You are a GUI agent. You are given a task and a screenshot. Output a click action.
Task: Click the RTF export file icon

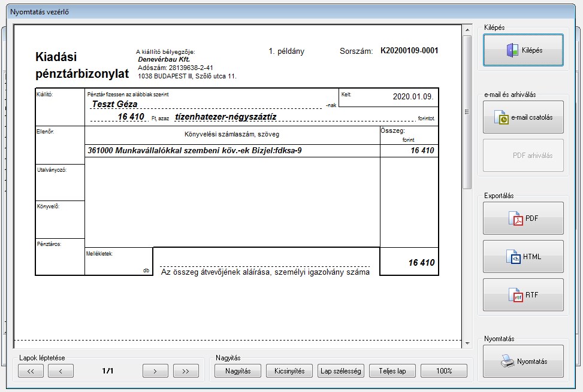tap(515, 294)
